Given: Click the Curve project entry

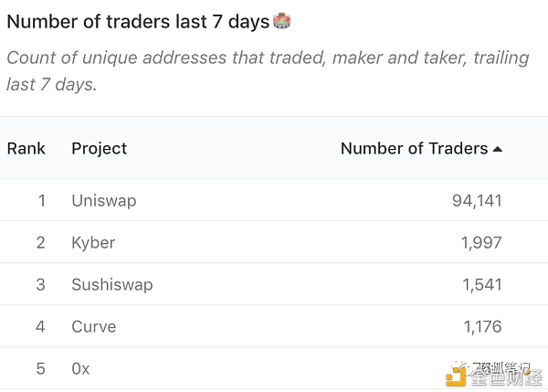Looking at the screenshot, I should click(x=94, y=326).
